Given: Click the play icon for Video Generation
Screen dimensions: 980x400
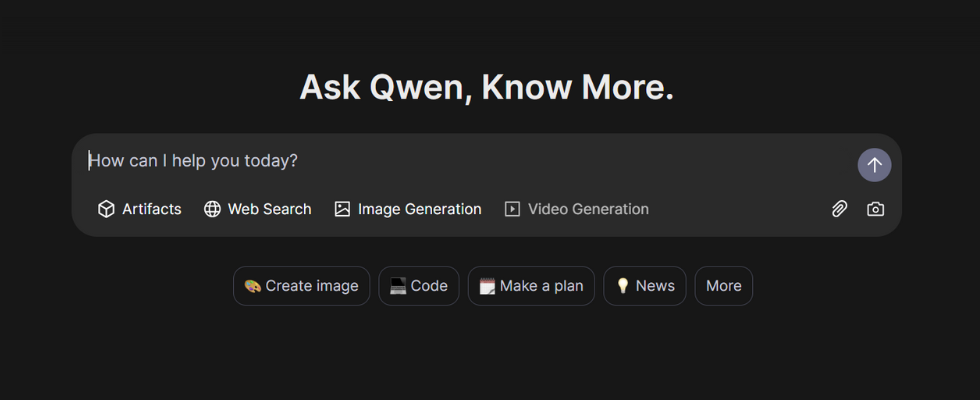Looking at the screenshot, I should click(512, 209).
